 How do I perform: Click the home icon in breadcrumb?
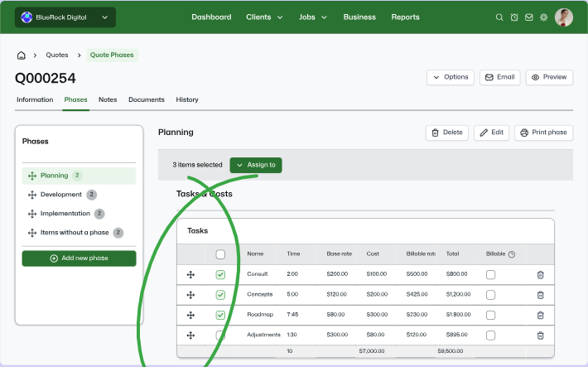pos(22,56)
